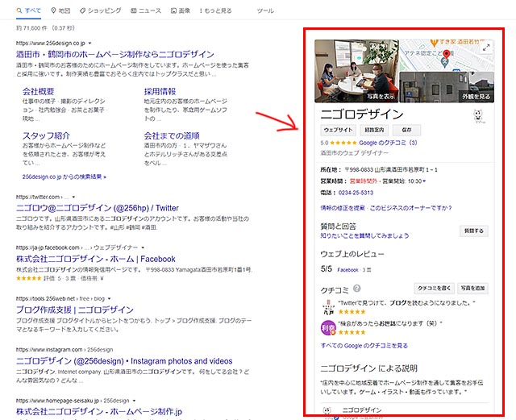Click the 保存 button
516x420 pixels.
(x=406, y=130)
